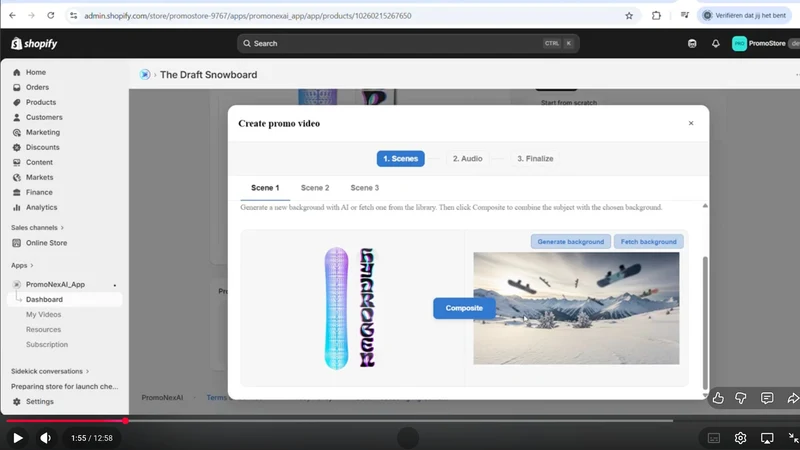This screenshot has width=800, height=450.
Task: Reload the browser page
Action: pos(51,16)
